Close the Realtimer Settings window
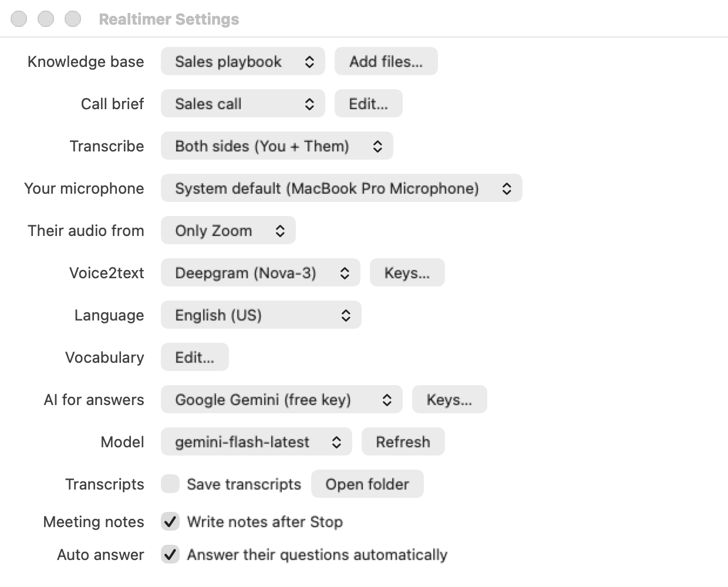728x587 pixels. click(19, 19)
